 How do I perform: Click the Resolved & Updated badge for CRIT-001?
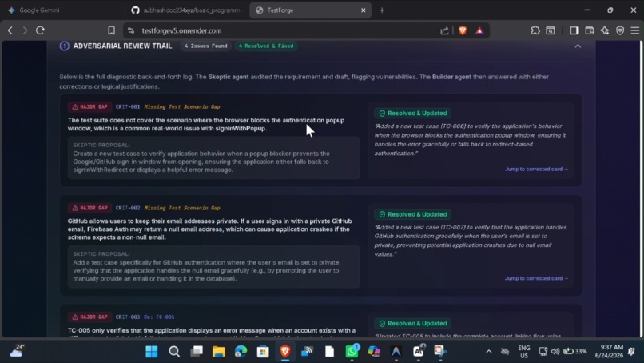point(413,113)
